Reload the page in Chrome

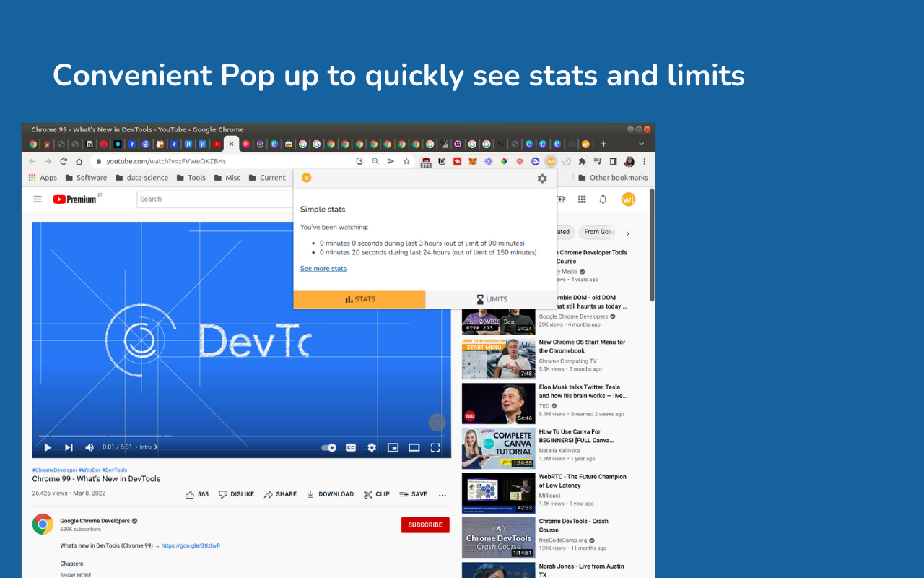point(64,161)
